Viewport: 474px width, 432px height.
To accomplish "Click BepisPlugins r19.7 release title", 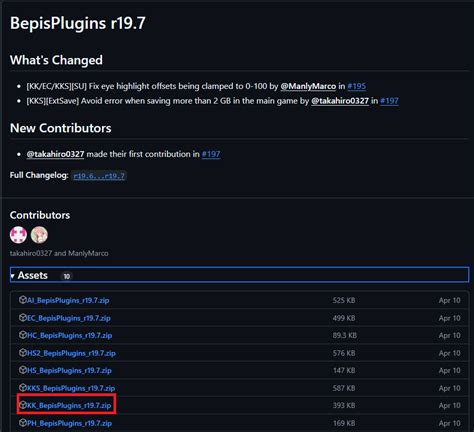I will (78, 23).
